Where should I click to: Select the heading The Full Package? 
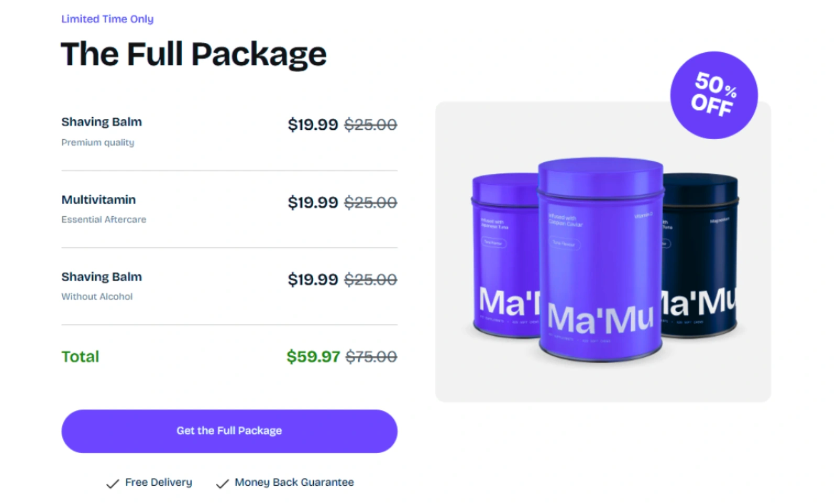[x=193, y=54]
